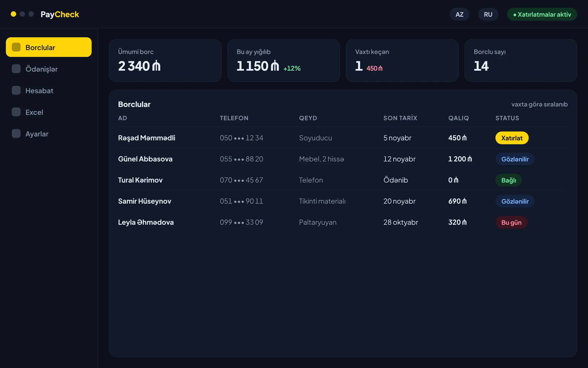Sort by the SON TARİX column header
The image size is (588, 368).
(x=400, y=118)
